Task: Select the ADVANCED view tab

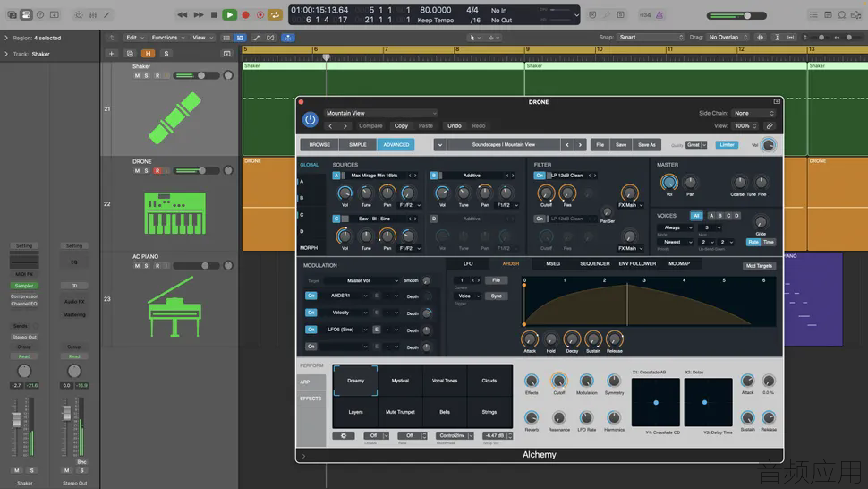Action: pos(396,144)
